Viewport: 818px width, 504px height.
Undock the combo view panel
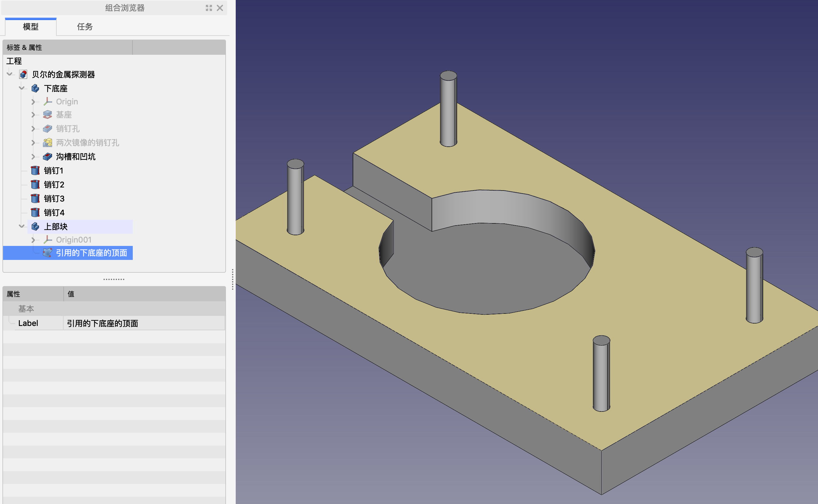[209, 8]
